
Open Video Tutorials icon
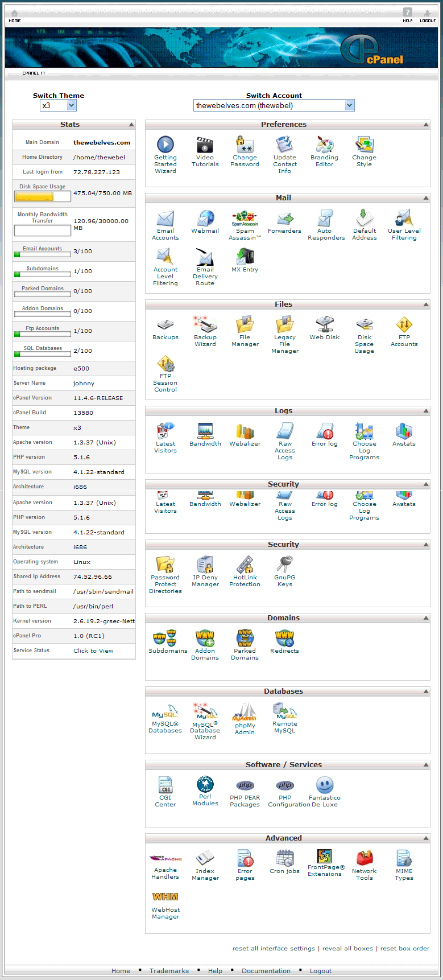pos(205,151)
